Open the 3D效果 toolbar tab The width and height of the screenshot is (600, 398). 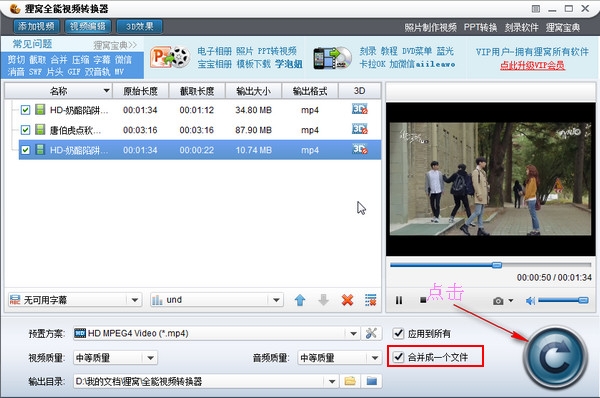[140, 26]
